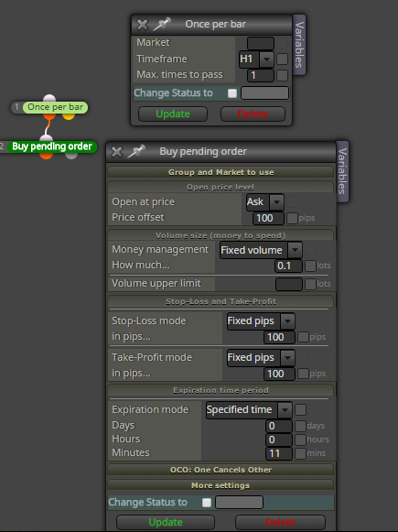Open the Expiration mode dropdown

pos(249,410)
